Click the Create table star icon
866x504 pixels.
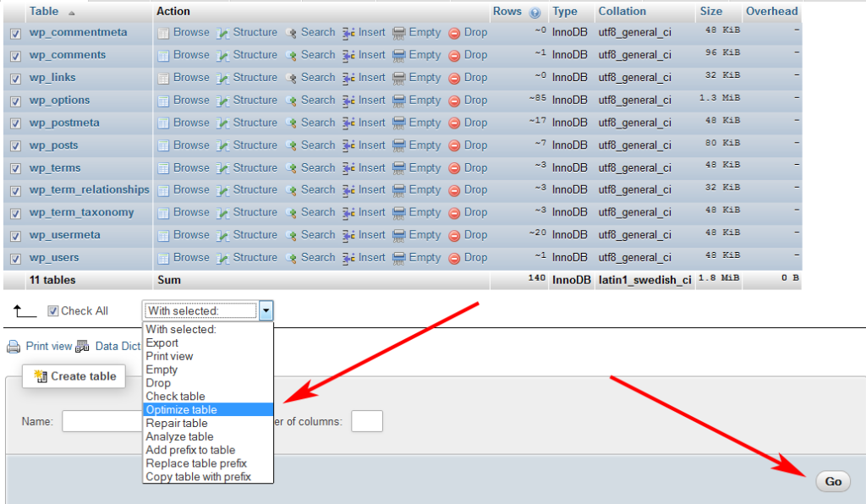coord(41,376)
